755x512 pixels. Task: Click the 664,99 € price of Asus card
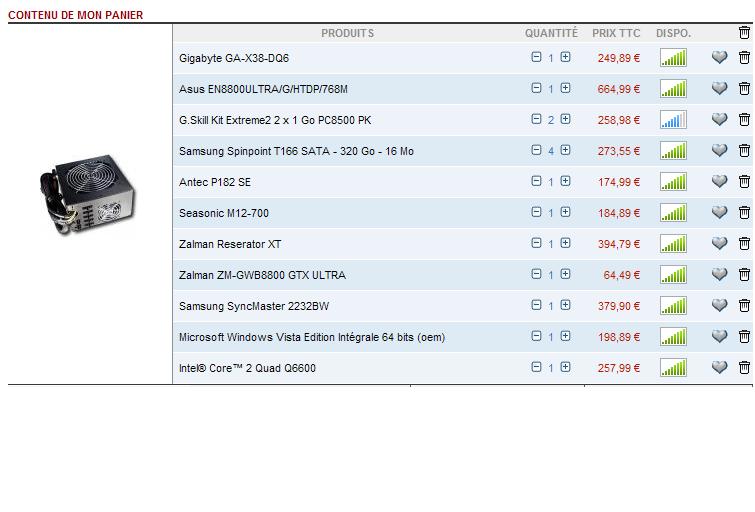619,89
